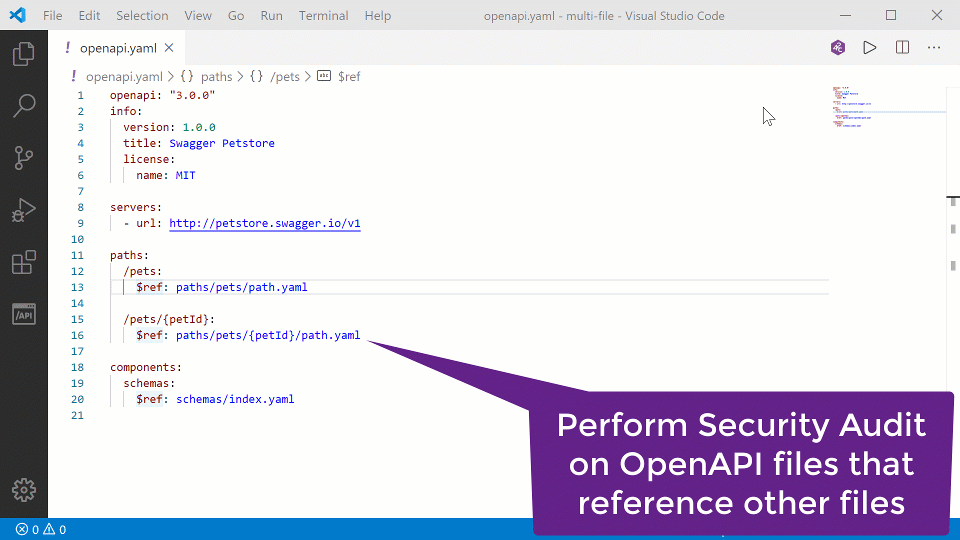Switch to the openapi.yaml tab
The height and width of the screenshot is (540, 960).
pyautogui.click(x=119, y=47)
